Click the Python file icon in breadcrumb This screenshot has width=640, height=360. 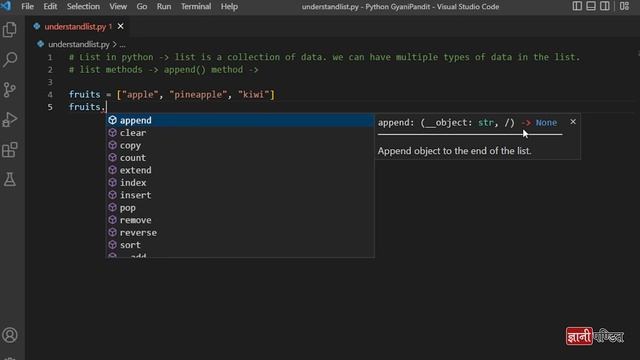point(40,44)
